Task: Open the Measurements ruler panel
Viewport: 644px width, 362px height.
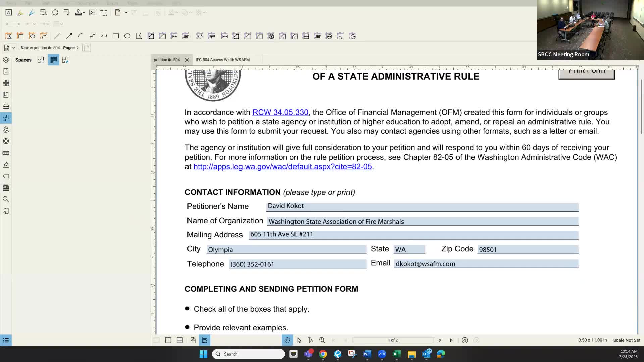Action: 6,153
